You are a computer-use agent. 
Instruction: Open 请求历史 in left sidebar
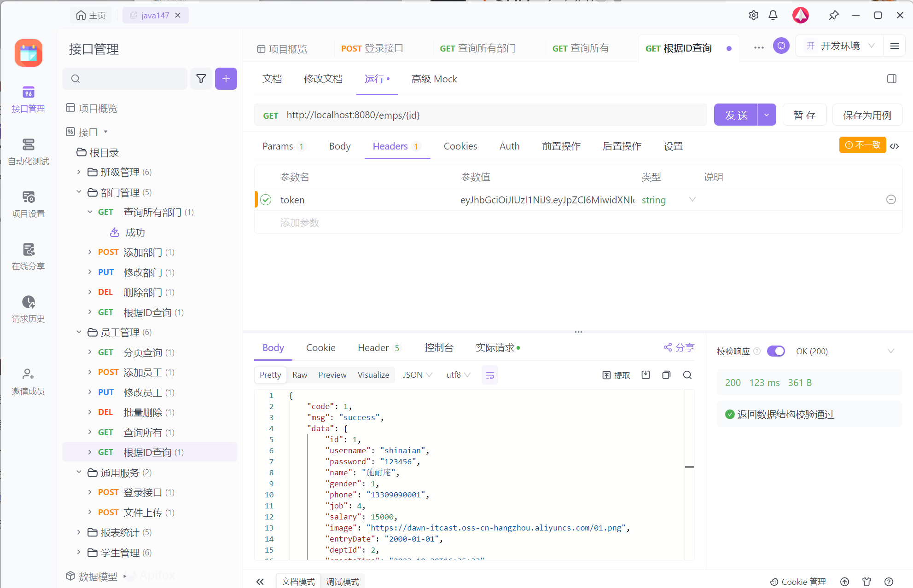click(28, 309)
